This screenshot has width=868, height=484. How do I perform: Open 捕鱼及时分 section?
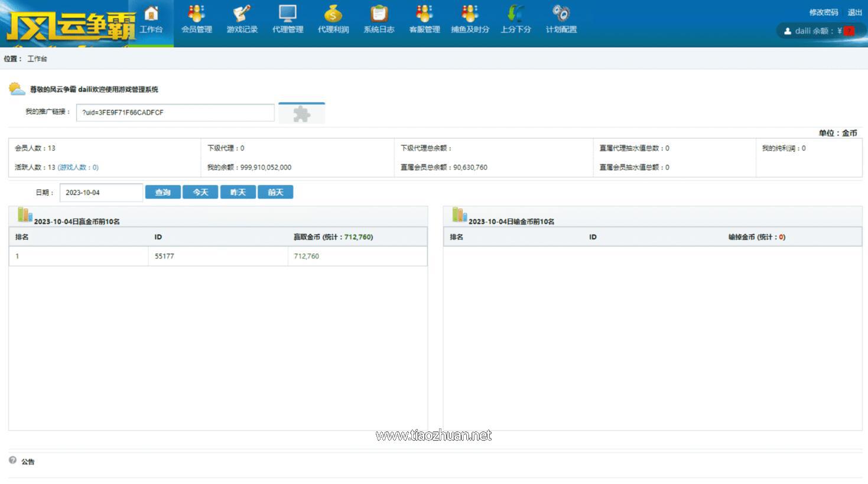(x=470, y=19)
